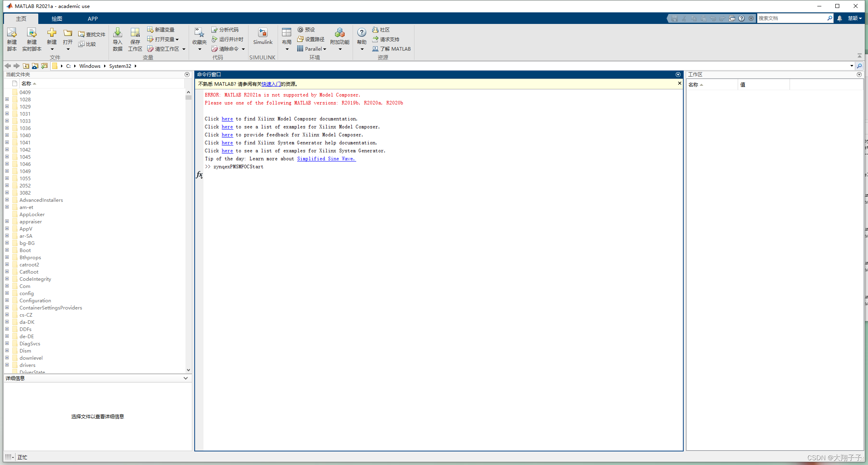Click the Set Path icon
The width and height of the screenshot is (868, 465).
tap(300, 39)
